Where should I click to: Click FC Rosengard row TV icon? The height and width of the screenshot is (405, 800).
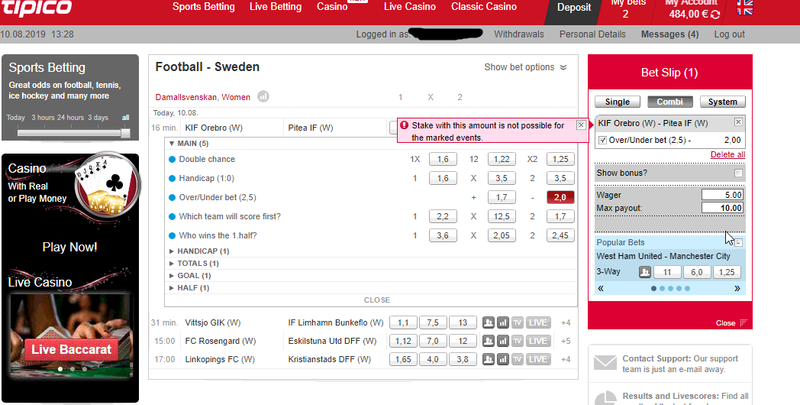point(517,341)
